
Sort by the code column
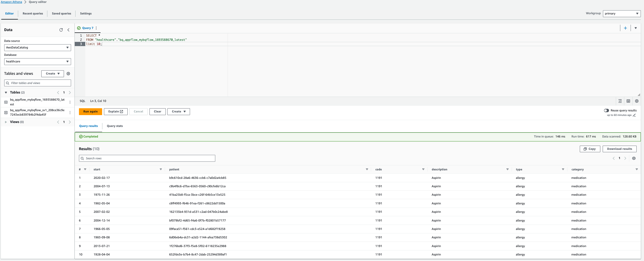(423, 169)
